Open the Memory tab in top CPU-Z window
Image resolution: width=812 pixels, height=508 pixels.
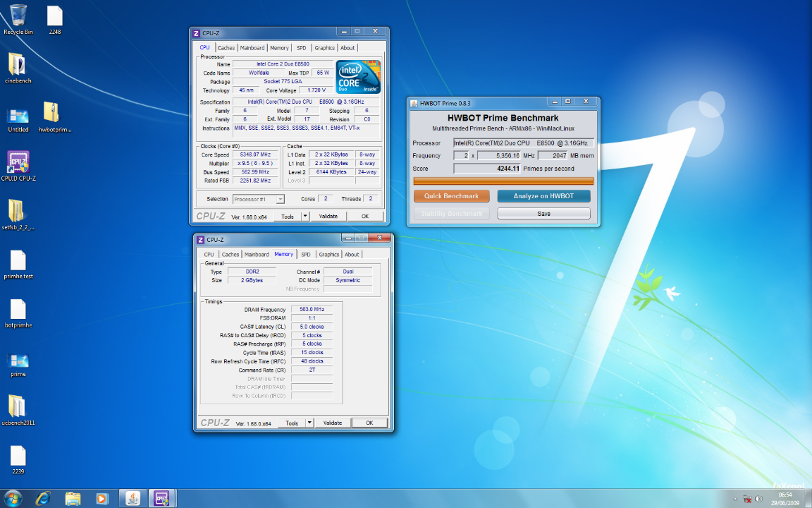279,48
